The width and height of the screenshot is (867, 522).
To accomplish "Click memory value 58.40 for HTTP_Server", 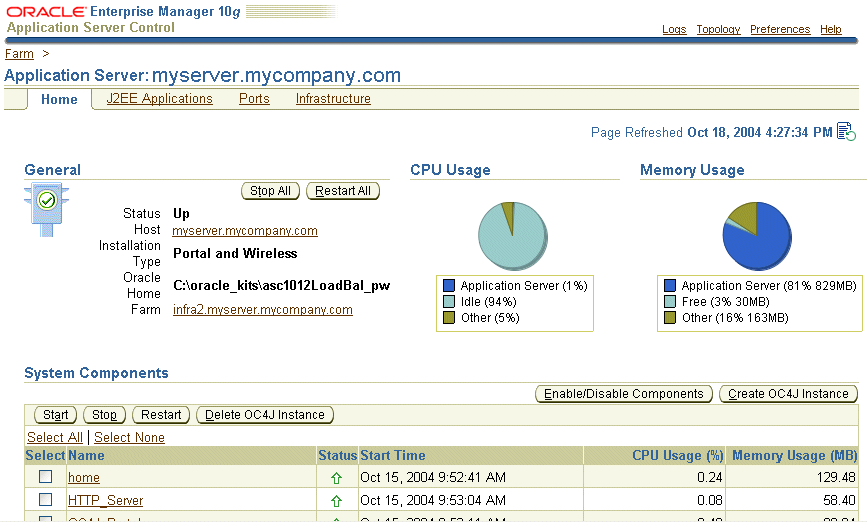I will click(x=839, y=500).
